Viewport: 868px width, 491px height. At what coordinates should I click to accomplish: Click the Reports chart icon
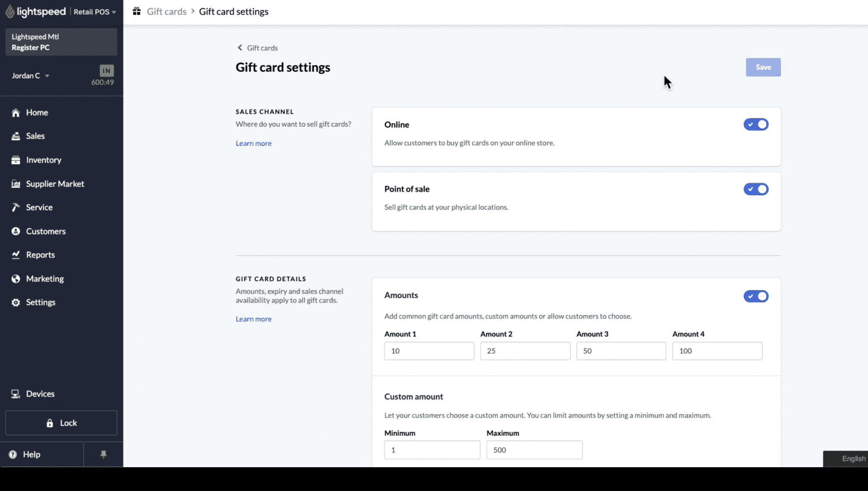(16, 255)
